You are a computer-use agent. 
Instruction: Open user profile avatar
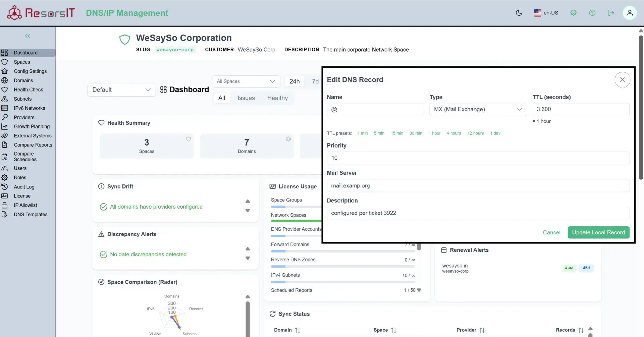click(x=630, y=13)
